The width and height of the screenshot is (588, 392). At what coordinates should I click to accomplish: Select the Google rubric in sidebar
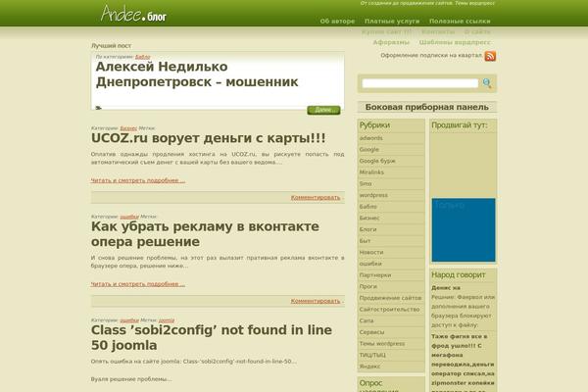click(369, 149)
